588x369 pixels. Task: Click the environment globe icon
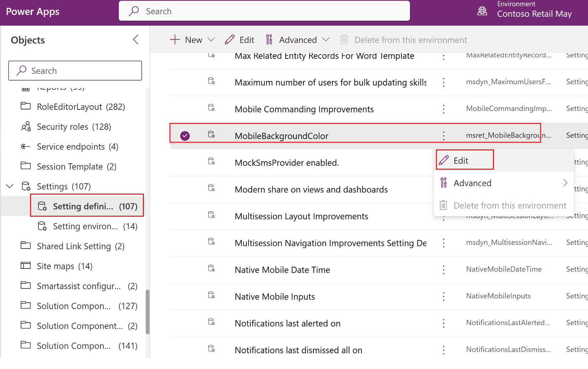pyautogui.click(x=482, y=11)
